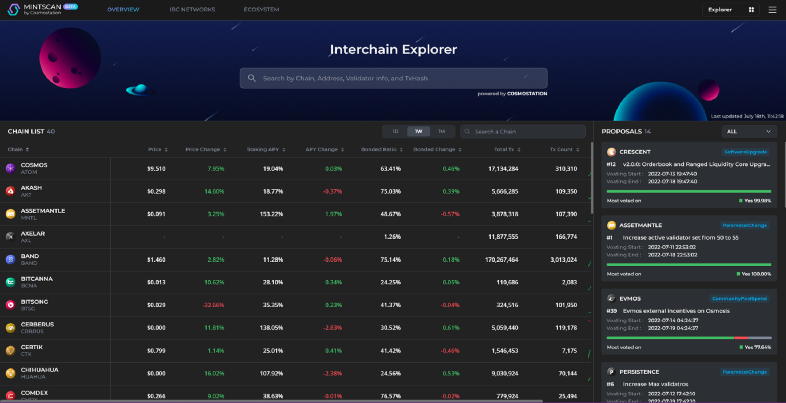Click the magnifier icon in chain search
This screenshot has width=786, height=403.
[467, 131]
